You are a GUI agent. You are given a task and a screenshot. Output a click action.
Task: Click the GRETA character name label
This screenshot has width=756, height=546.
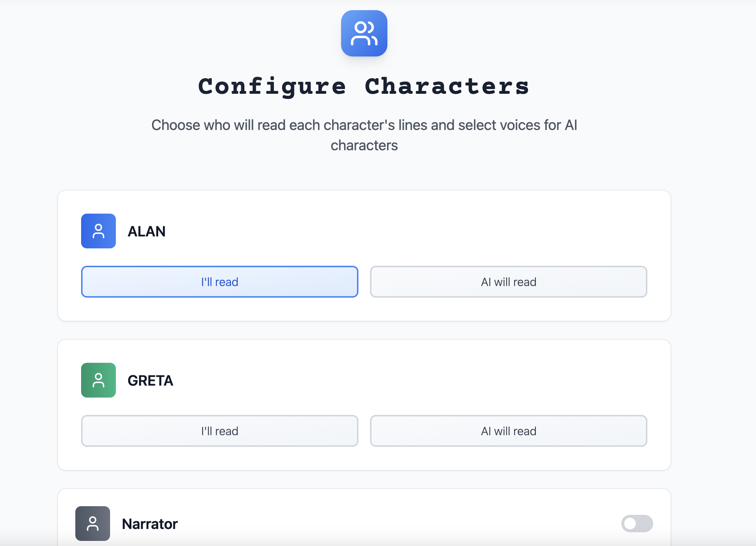pos(150,381)
